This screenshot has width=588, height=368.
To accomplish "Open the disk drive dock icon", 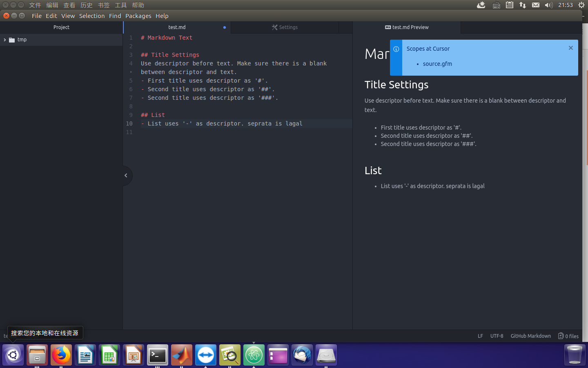I will pyautogui.click(x=326, y=355).
